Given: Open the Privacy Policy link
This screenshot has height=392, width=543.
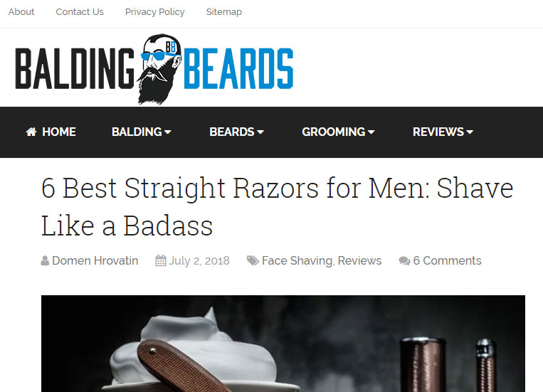Looking at the screenshot, I should pyautogui.click(x=155, y=12).
